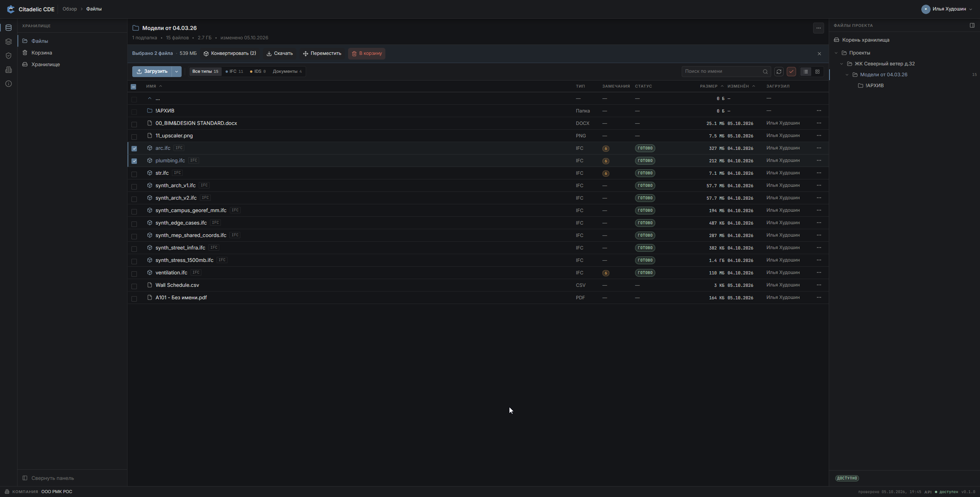Switch to list view icon
980x497 pixels.
806,72
